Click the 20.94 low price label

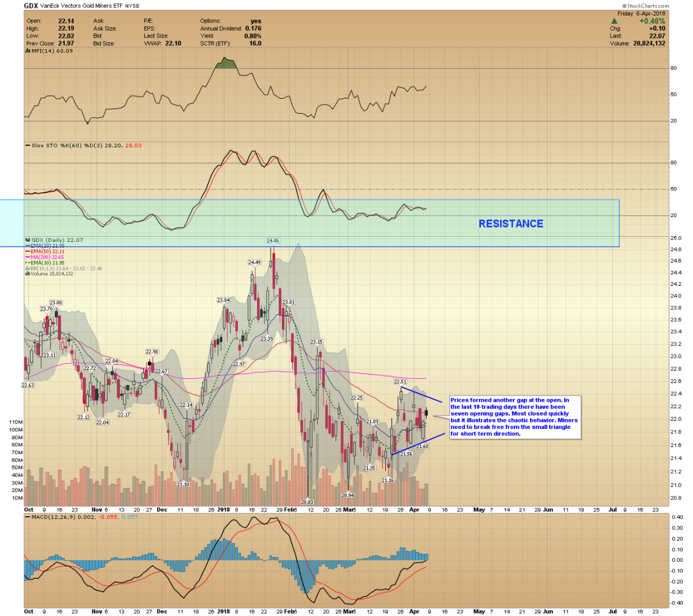[347, 495]
